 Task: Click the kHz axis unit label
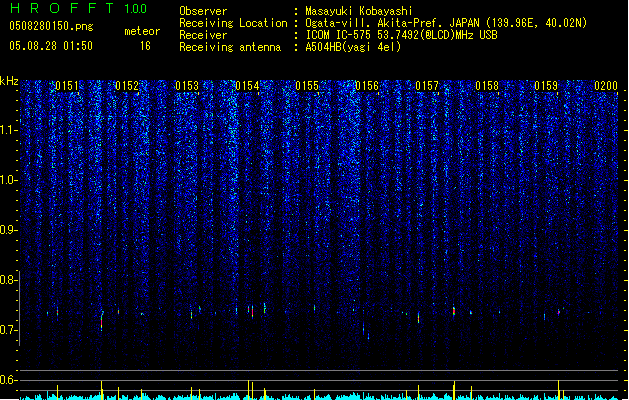click(9, 81)
